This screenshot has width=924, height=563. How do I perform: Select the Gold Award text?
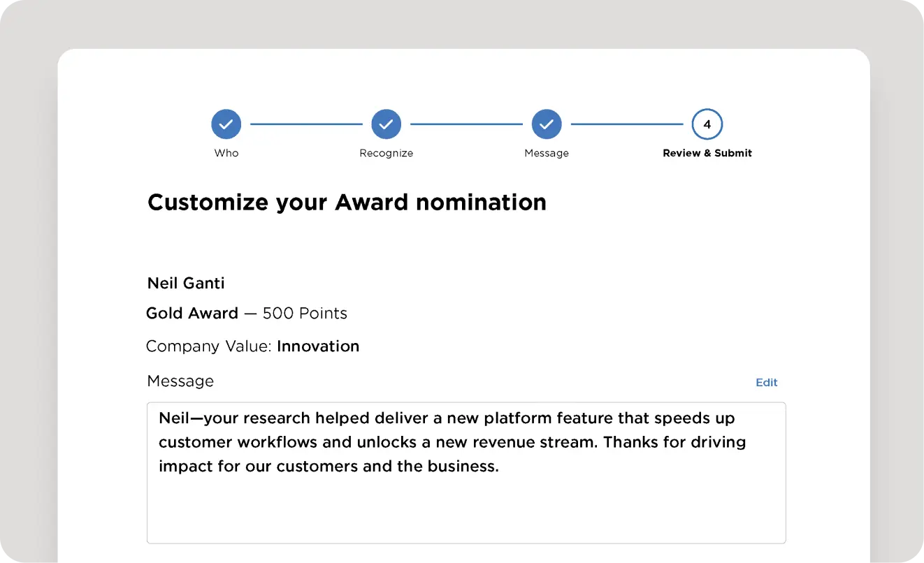[x=192, y=313]
